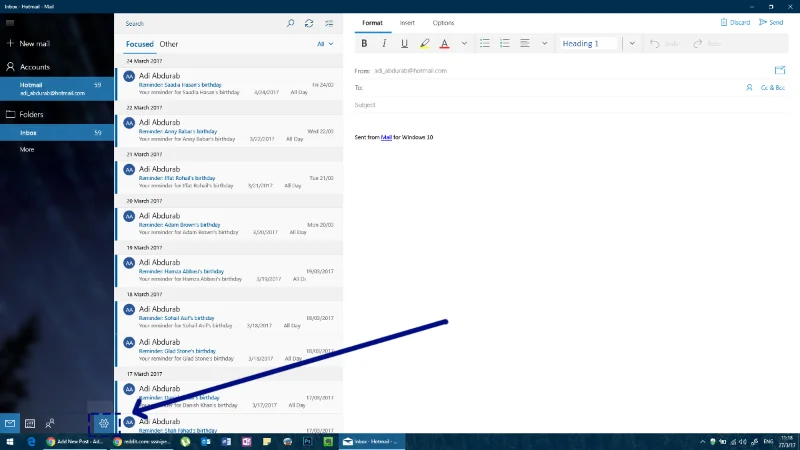Click the sync mailbox icon
The width and height of the screenshot is (800, 450).
pos(309,23)
